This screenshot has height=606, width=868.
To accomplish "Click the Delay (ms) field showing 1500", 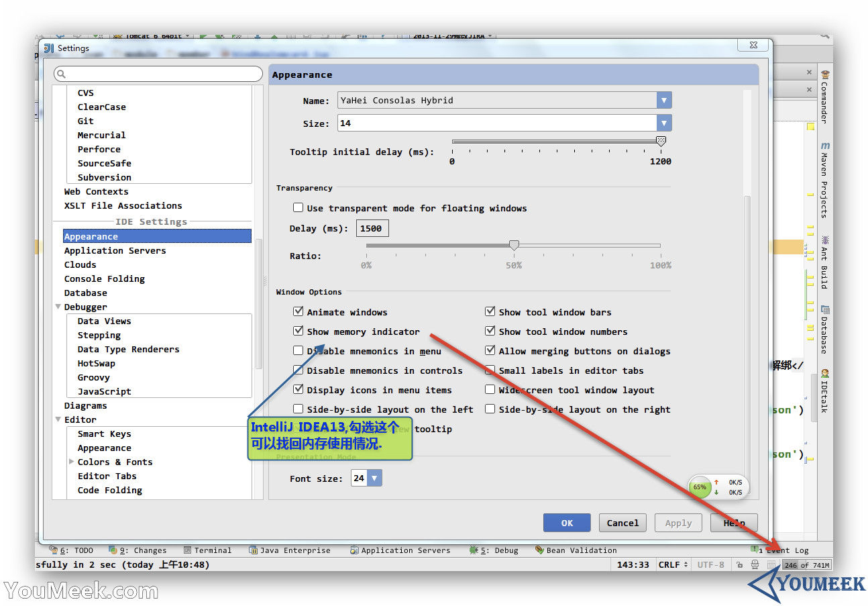I will [372, 228].
